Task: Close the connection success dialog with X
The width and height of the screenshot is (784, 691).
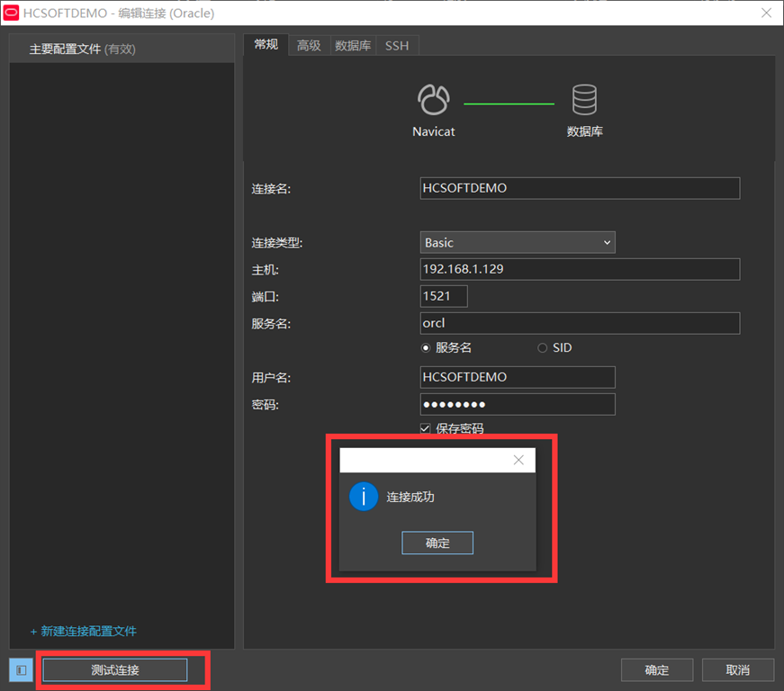Action: (518, 460)
